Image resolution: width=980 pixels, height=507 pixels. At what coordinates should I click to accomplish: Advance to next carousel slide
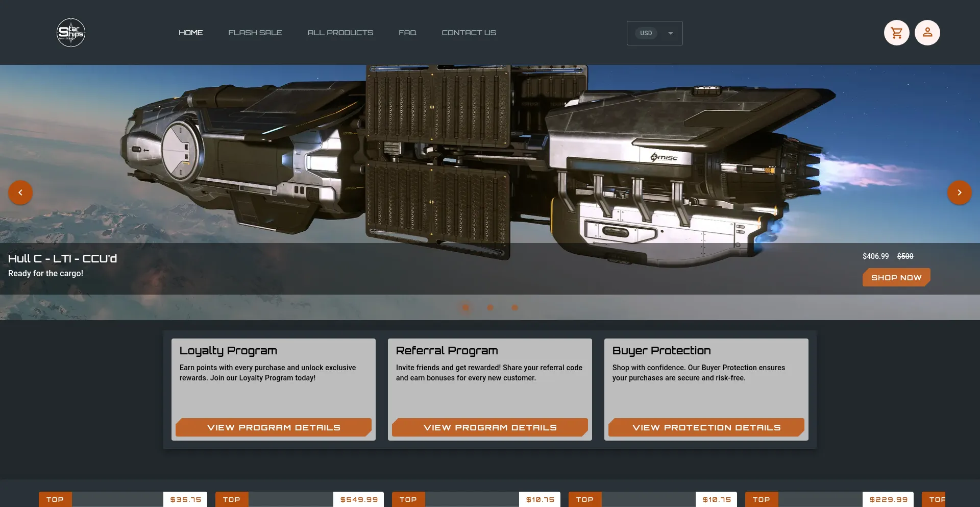959,192
